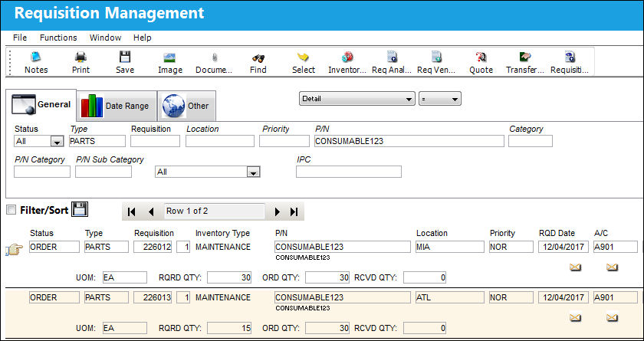Open the Req Analysis toolbar icon

392,62
